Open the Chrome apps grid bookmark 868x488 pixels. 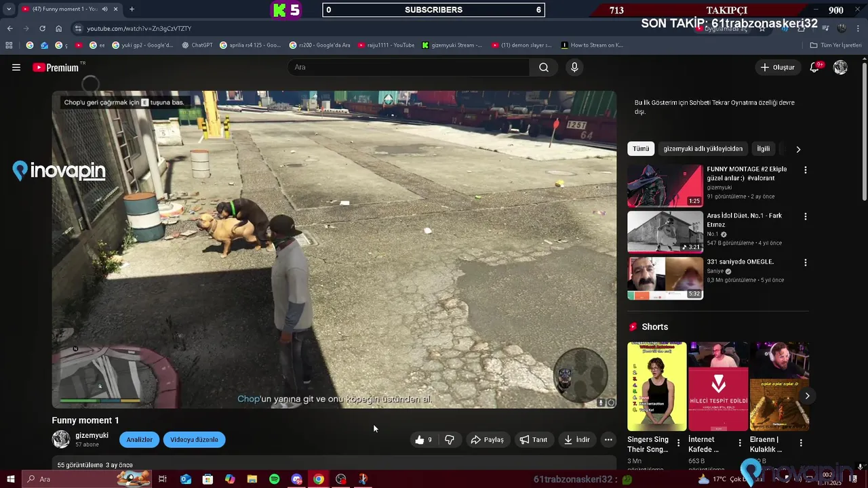9,45
